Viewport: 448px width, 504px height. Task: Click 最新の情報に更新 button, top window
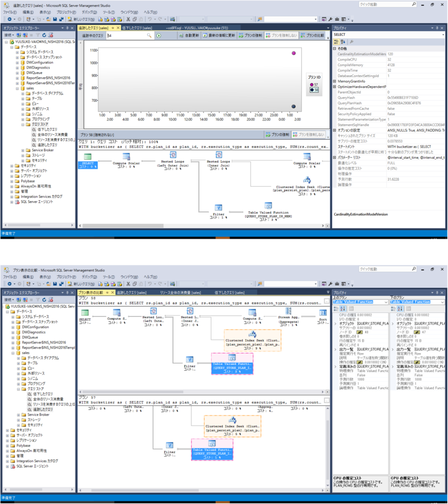coord(219,35)
